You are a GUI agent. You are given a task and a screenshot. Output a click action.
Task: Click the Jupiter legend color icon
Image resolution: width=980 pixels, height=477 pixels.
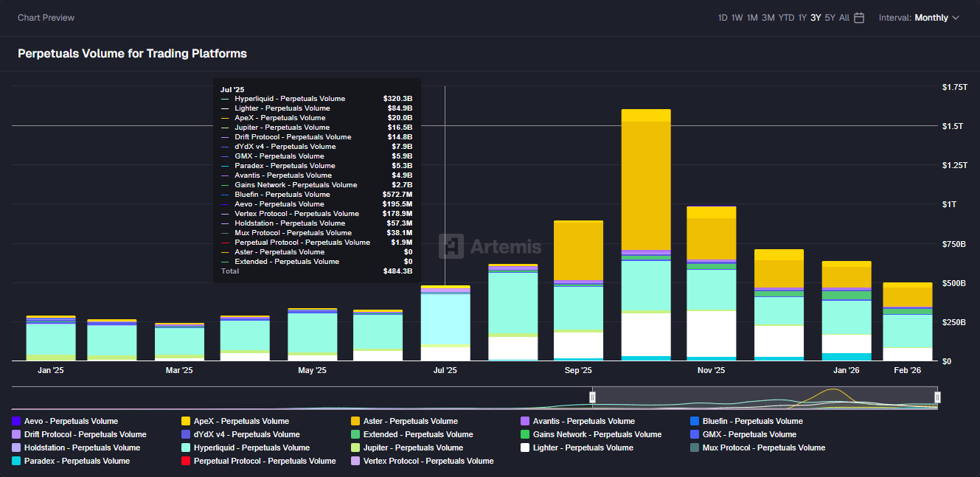tap(355, 448)
